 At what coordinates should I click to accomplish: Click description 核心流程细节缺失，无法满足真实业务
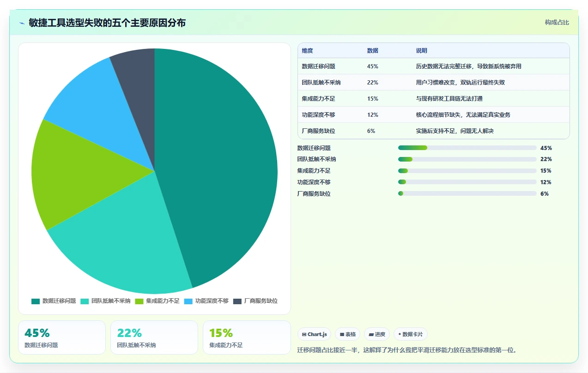pyautogui.click(x=463, y=115)
